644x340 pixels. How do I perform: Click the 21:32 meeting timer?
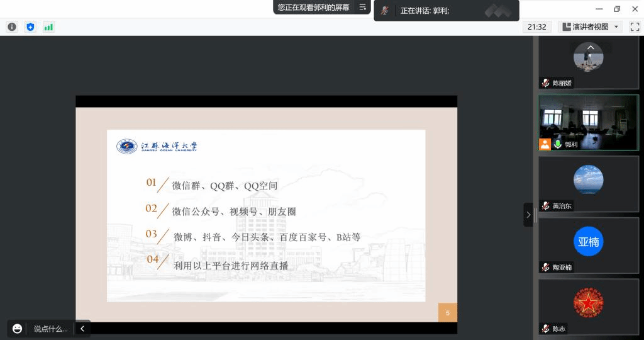point(536,27)
